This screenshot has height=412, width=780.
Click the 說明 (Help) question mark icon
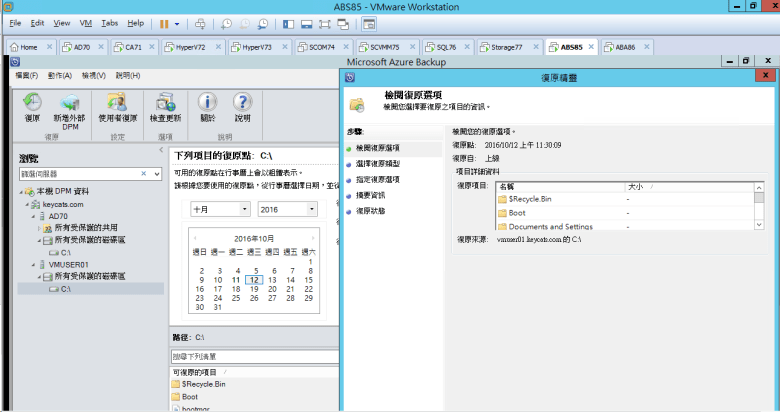[x=242, y=104]
